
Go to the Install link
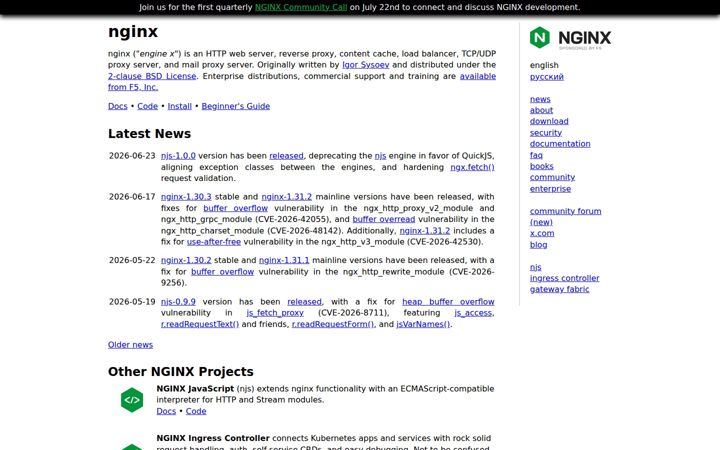(x=180, y=106)
